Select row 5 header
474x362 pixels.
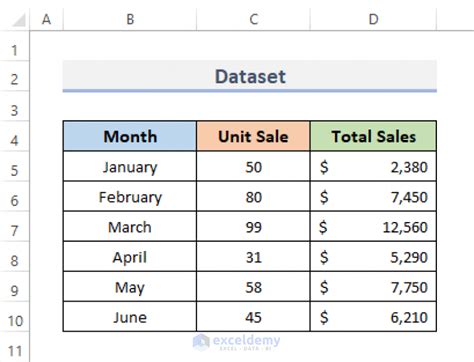click(14, 170)
